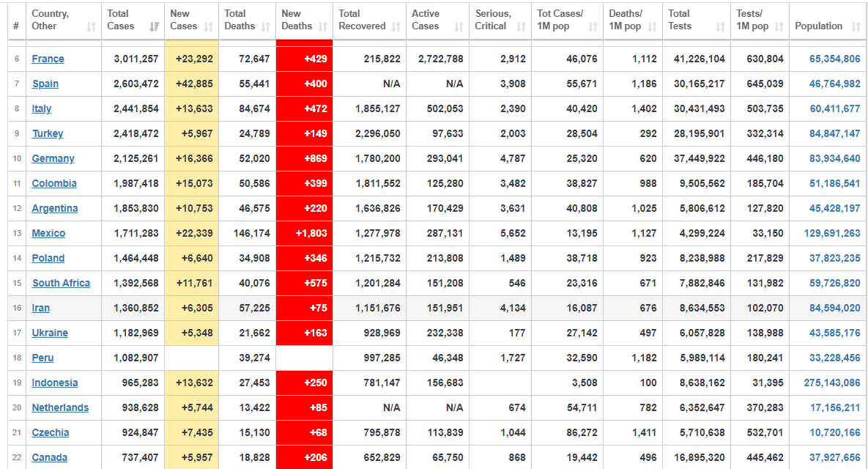The image size is (868, 469).
Task: Click the Serious, Critical sort icon
Action: coord(521,26)
